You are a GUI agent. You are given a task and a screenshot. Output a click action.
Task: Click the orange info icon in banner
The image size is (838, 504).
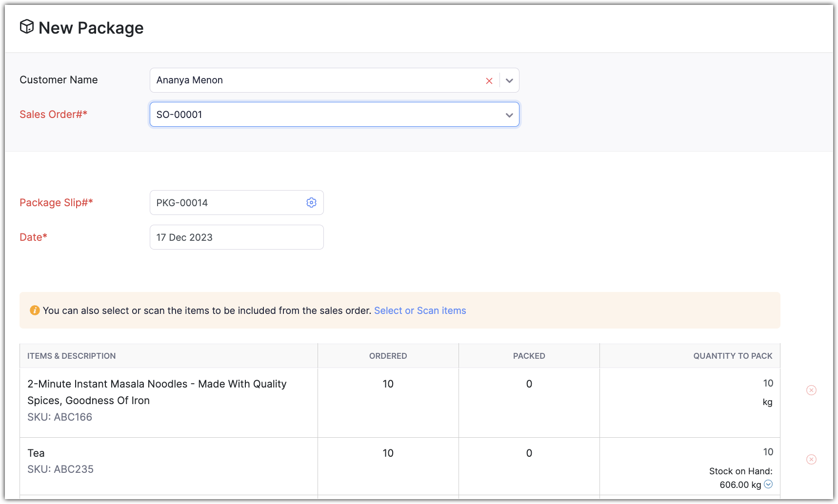pos(35,310)
